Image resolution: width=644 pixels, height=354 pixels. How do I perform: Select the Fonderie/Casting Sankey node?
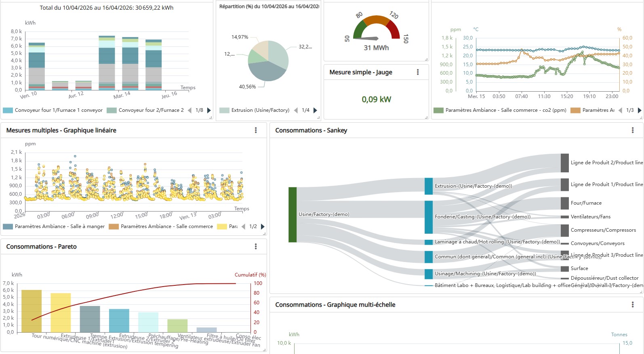(x=429, y=217)
